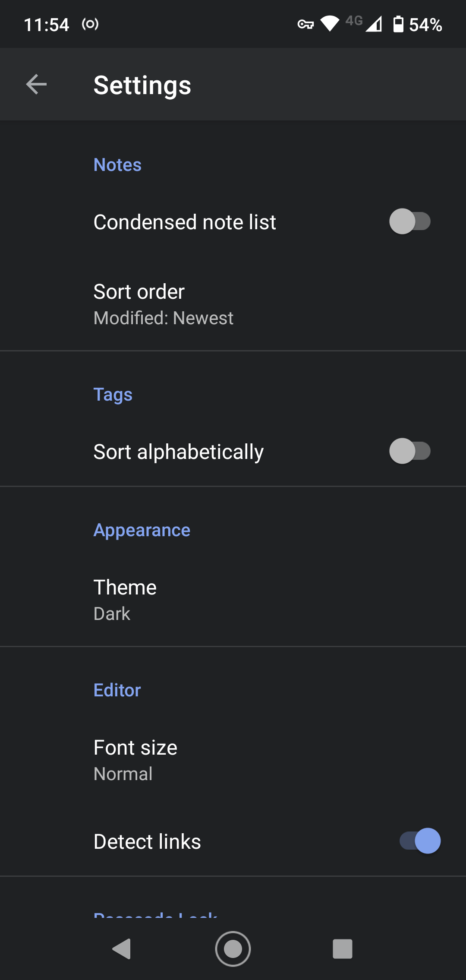The image size is (466, 980).
Task: Tap the VPN key status icon
Action: click(305, 25)
